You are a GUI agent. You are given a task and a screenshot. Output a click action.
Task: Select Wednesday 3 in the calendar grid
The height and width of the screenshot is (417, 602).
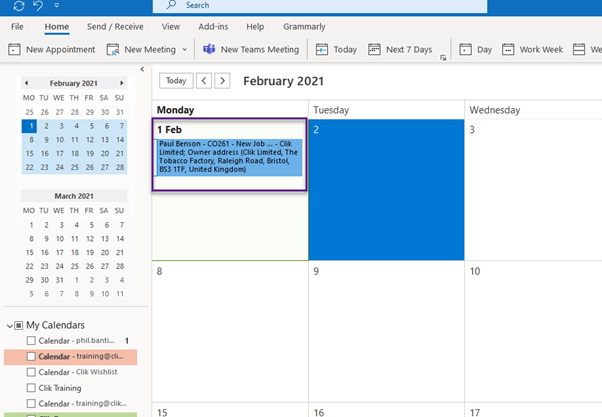(x=534, y=190)
